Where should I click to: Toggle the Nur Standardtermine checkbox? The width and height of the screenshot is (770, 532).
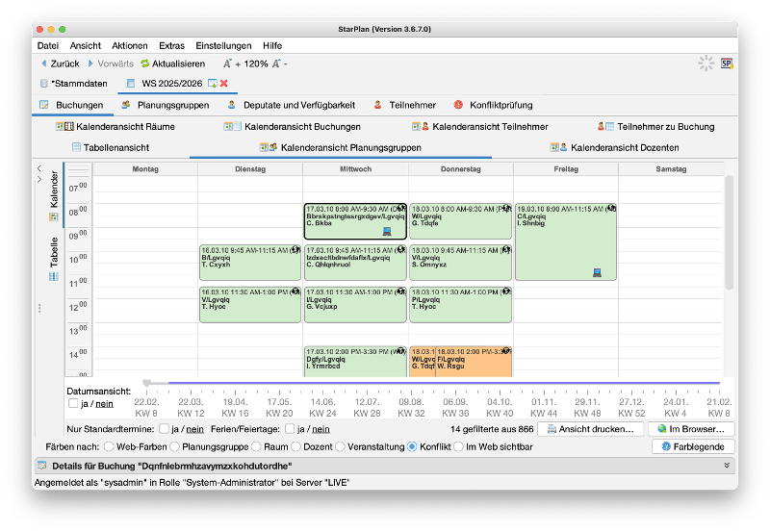164,429
